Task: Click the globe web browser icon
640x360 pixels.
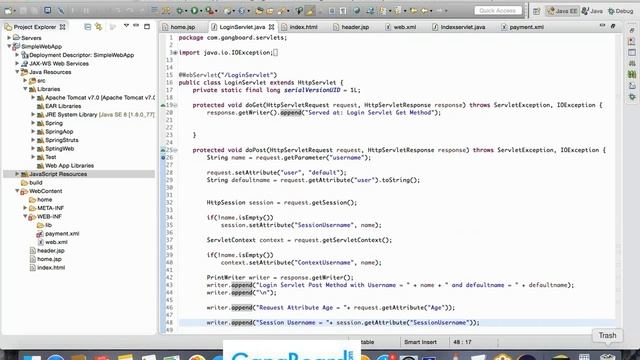Action: click(x=357, y=11)
